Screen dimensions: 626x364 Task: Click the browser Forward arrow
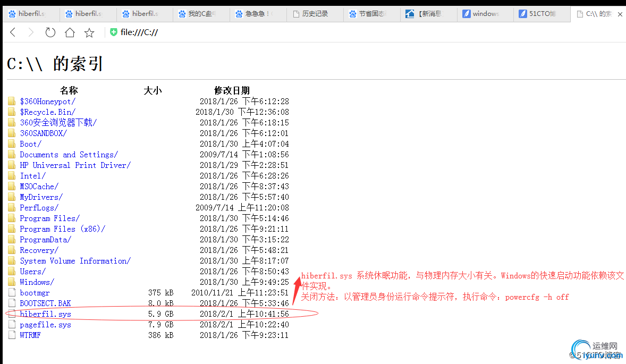tap(31, 32)
